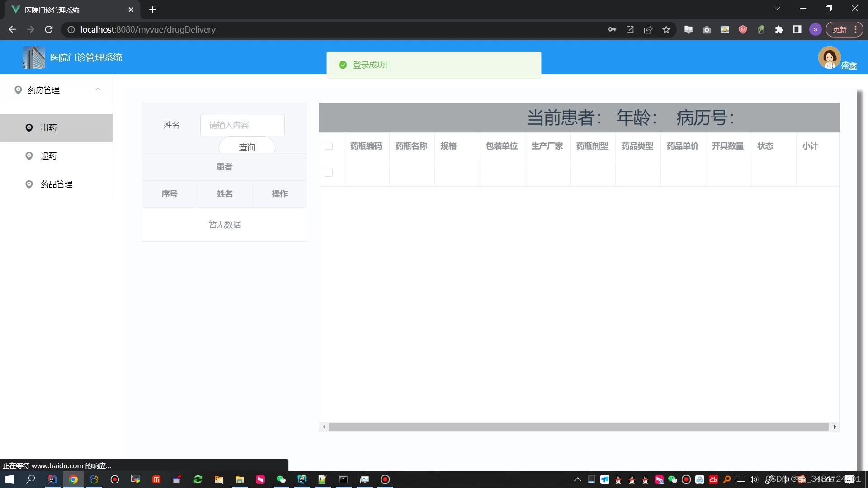Viewport: 868px width, 488px height.
Task: Select the 出药 menu item
Action: click(x=49, y=128)
